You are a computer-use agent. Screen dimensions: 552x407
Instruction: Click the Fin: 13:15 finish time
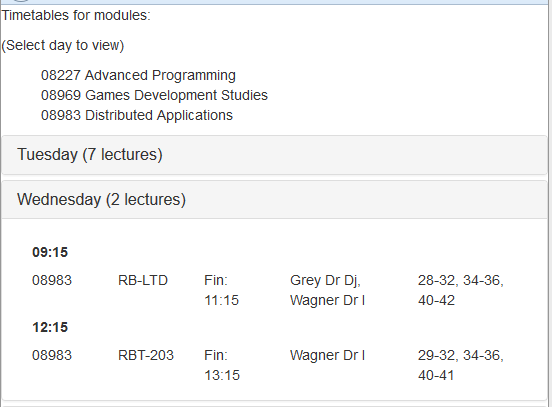coord(222,365)
